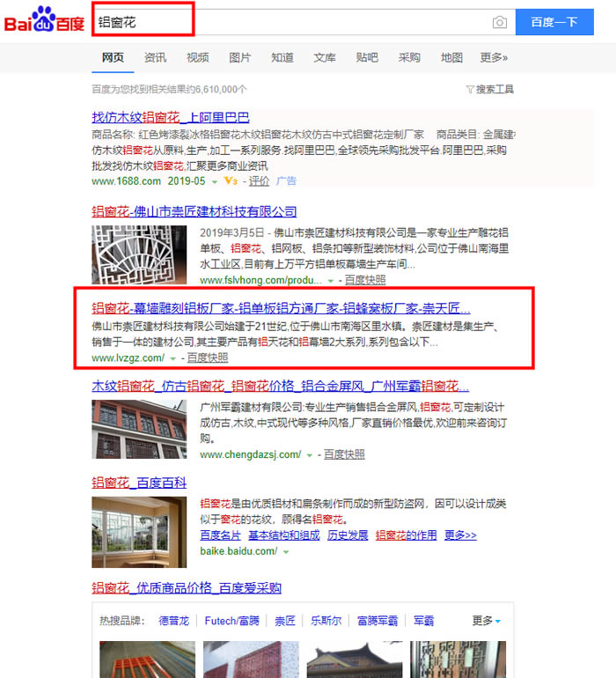Open the 广州军霸 window result thumbnail
616x678 pixels.
tap(139, 429)
